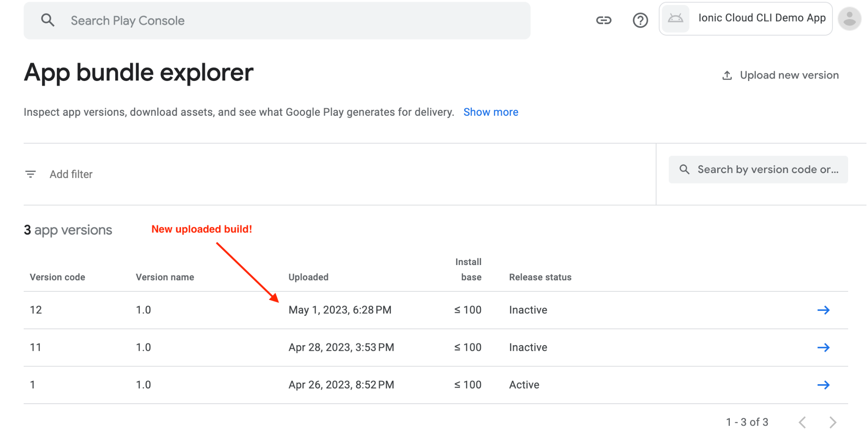Click the magnifier in the version code search box
The width and height of the screenshot is (868, 444).
click(684, 169)
